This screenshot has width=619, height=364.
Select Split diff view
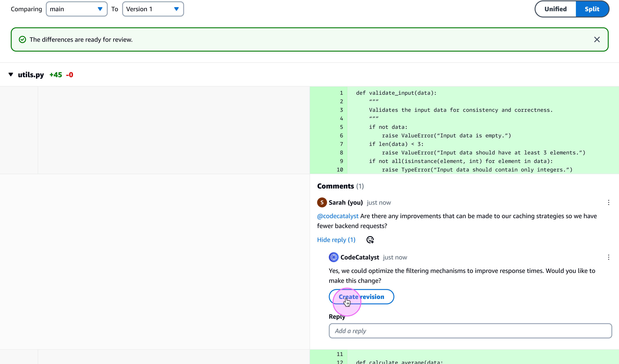592,9
